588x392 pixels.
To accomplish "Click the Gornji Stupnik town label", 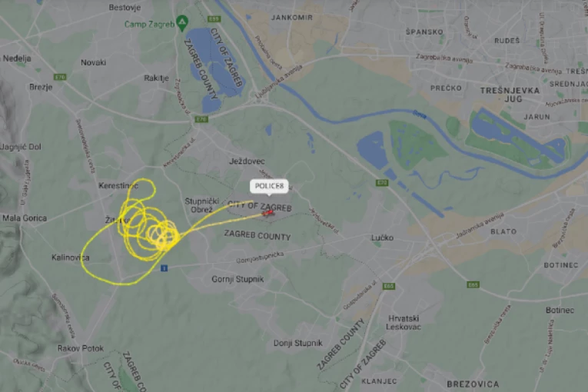I will point(238,279).
